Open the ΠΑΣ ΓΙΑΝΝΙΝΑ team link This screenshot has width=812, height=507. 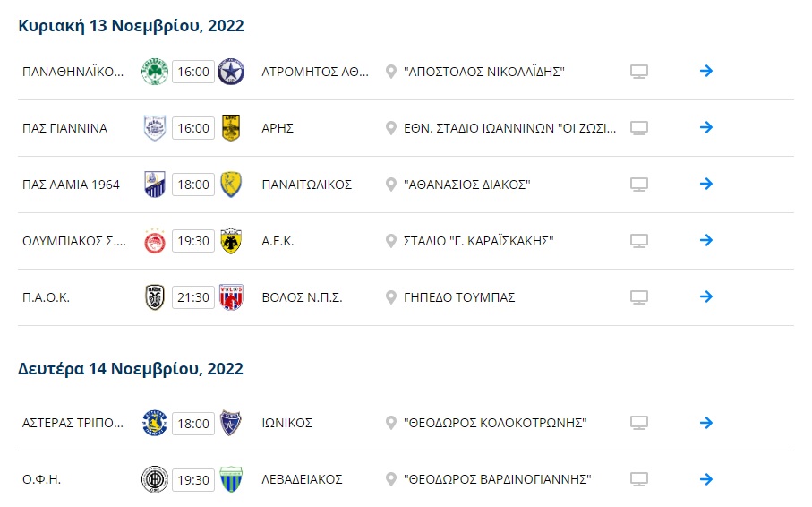click(64, 128)
